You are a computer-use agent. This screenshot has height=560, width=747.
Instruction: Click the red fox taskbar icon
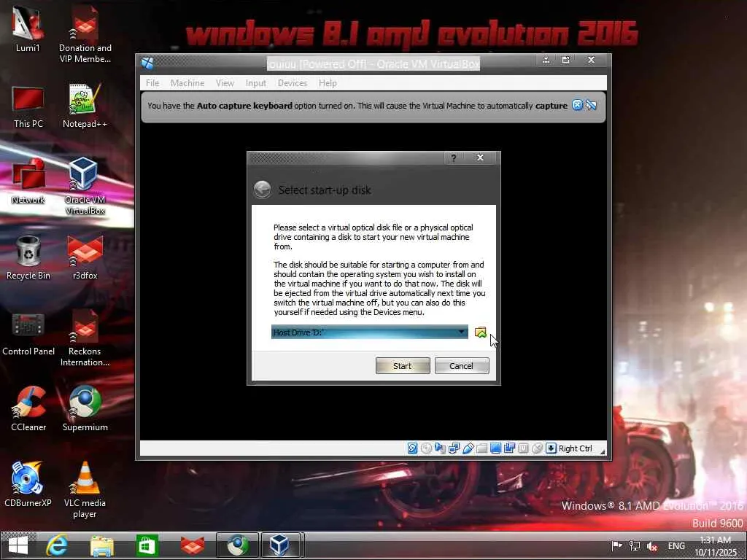[193, 545]
